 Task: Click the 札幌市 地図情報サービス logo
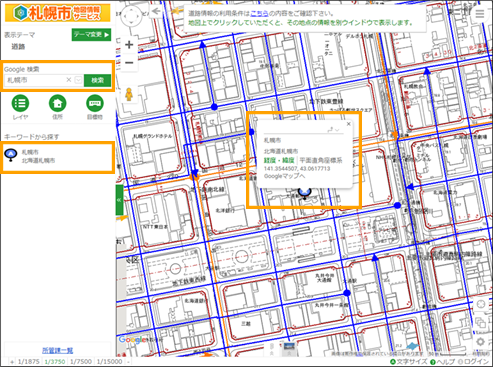(x=58, y=13)
